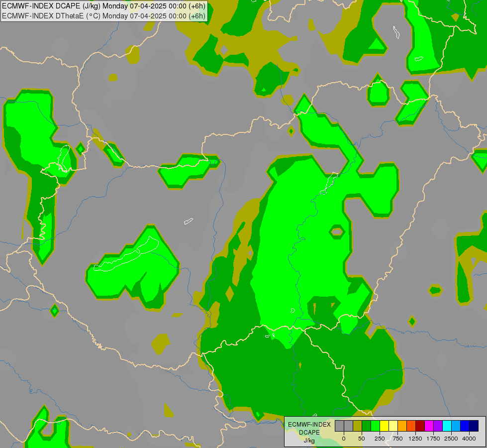Image resolution: width=487 pixels, height=448 pixels.
Task: Pick the olive legend swatch
Action: [357, 426]
